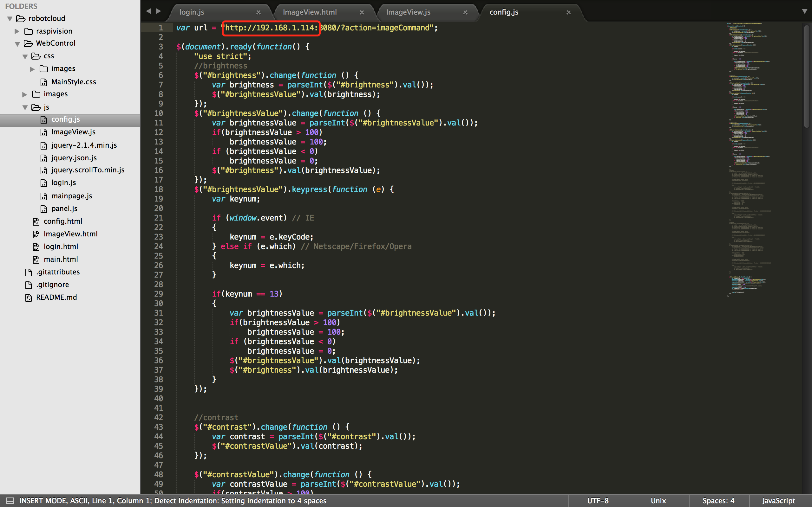Go to previous tab with left arrow

(x=148, y=11)
